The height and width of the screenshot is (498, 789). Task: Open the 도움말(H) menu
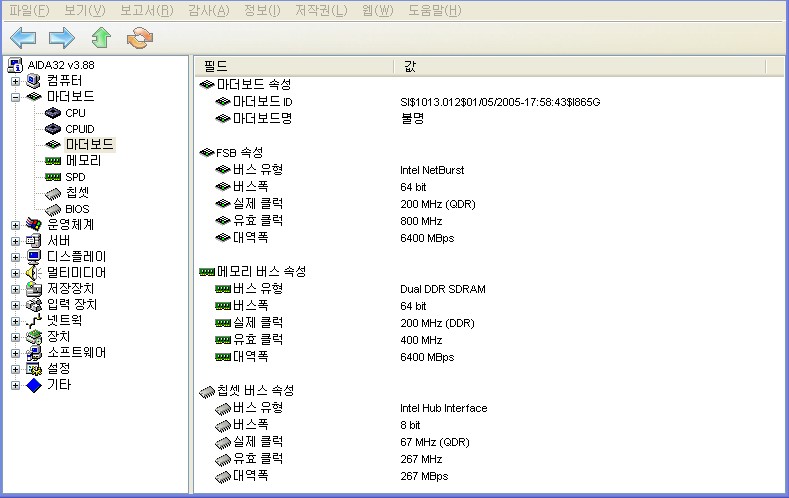434,10
